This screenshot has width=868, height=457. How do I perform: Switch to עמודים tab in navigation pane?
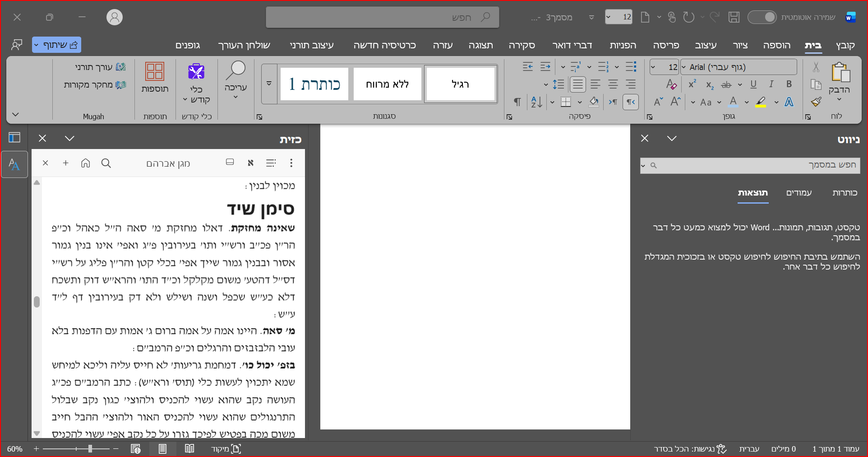point(799,193)
